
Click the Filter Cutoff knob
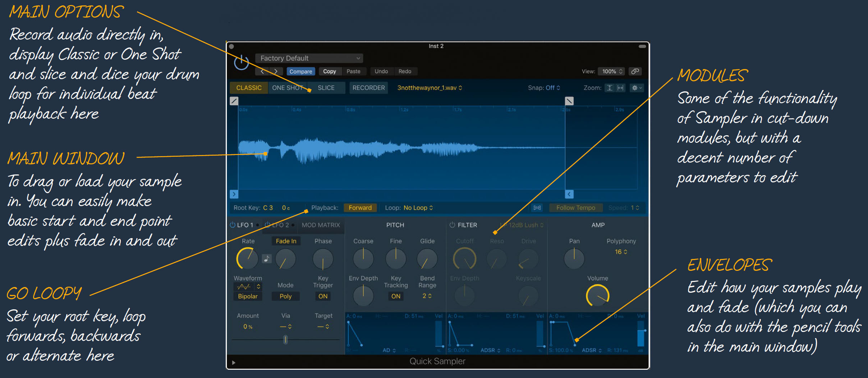point(465,259)
